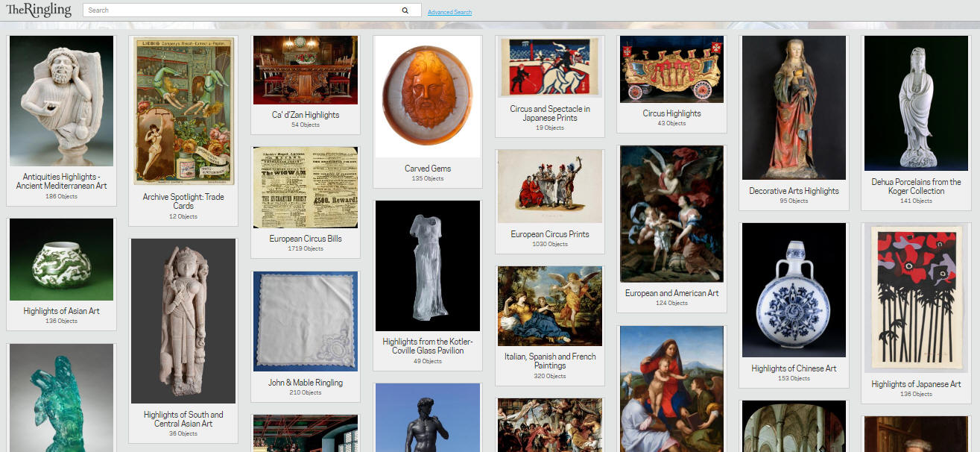This screenshot has width=980, height=452.
Task: Click Dehua Porcelains from the Koger Collection title
Action: point(917,186)
